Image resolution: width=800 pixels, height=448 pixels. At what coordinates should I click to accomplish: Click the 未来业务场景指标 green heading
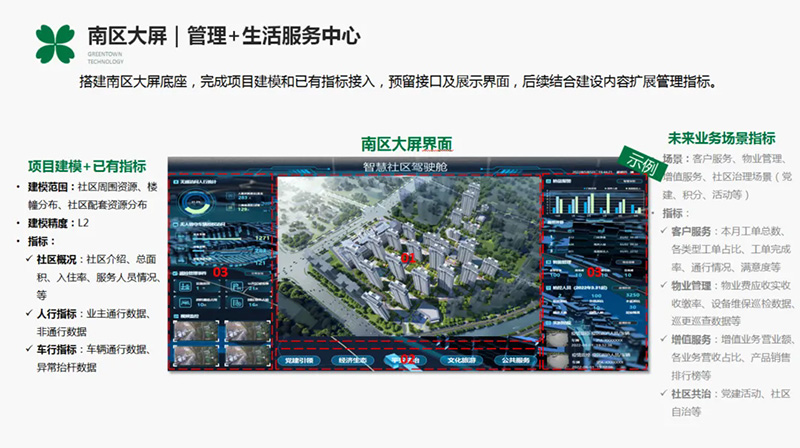pyautogui.click(x=720, y=138)
